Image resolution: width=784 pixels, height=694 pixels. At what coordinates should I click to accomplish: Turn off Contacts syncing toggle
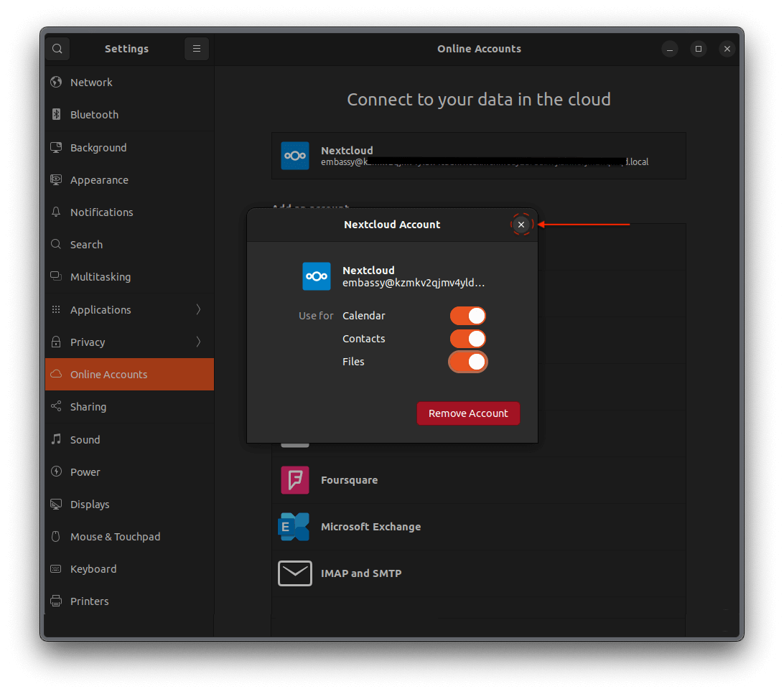(468, 338)
